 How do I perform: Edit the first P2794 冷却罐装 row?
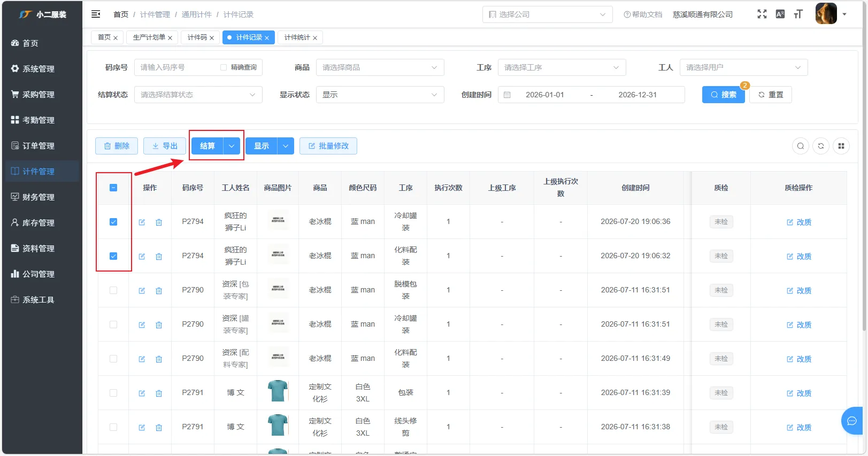pos(142,222)
